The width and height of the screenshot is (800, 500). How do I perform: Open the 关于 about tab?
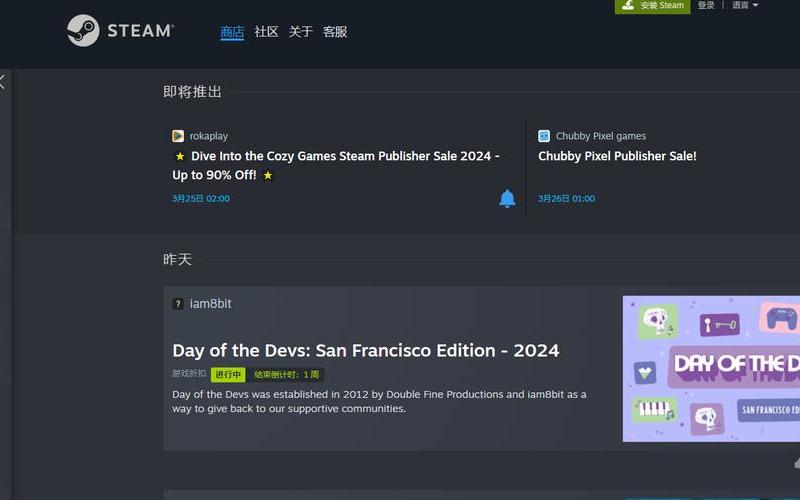[301, 32]
